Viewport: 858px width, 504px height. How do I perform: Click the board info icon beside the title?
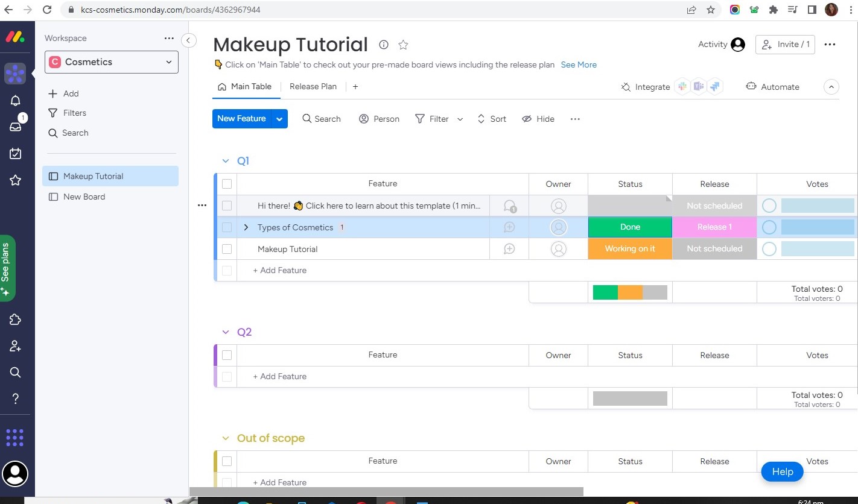tap(383, 45)
